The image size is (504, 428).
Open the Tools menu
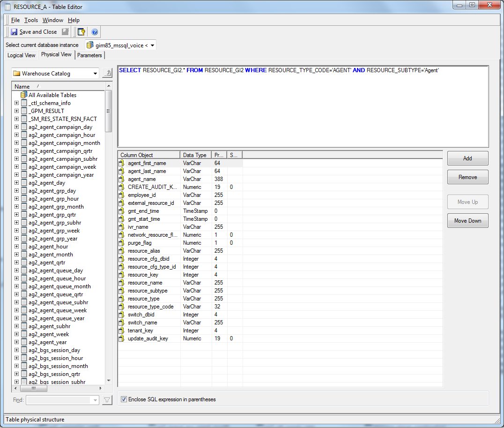click(x=31, y=20)
